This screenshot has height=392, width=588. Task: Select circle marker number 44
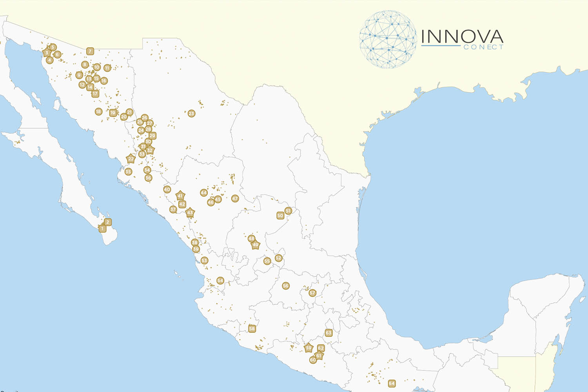tap(204, 193)
